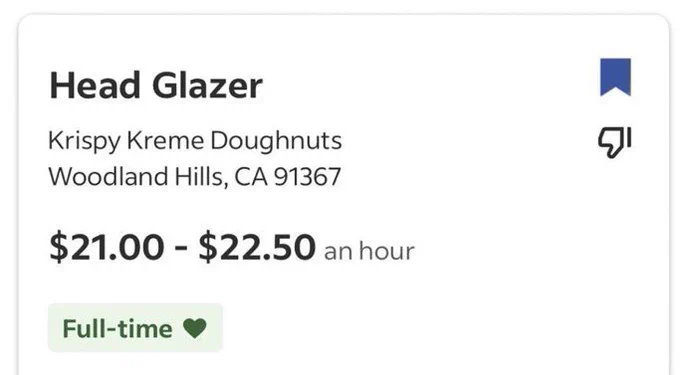Image resolution: width=680 pixels, height=375 pixels.
Task: Click the green heart in the Full-time badge
Action: [x=195, y=328]
